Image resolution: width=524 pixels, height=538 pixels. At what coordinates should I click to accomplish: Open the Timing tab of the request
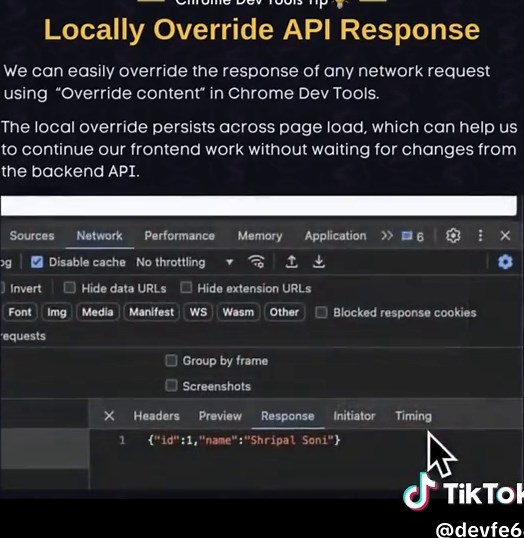pyautogui.click(x=413, y=416)
